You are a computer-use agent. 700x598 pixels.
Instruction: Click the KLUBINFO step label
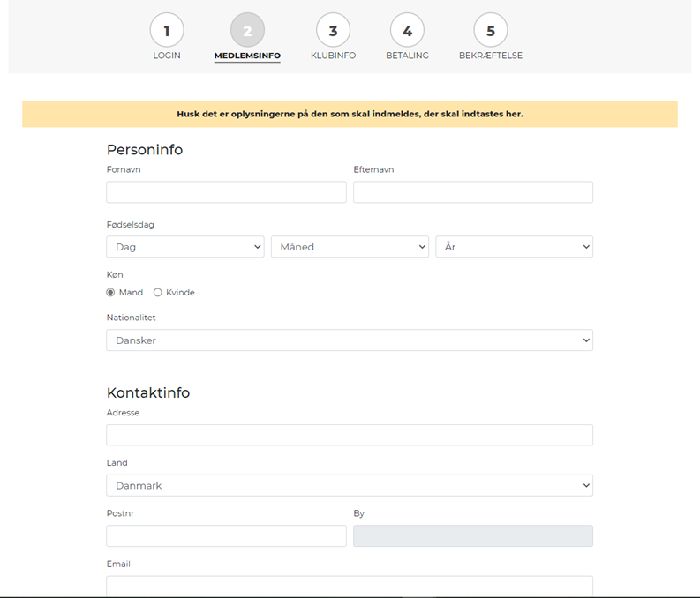pyautogui.click(x=333, y=56)
